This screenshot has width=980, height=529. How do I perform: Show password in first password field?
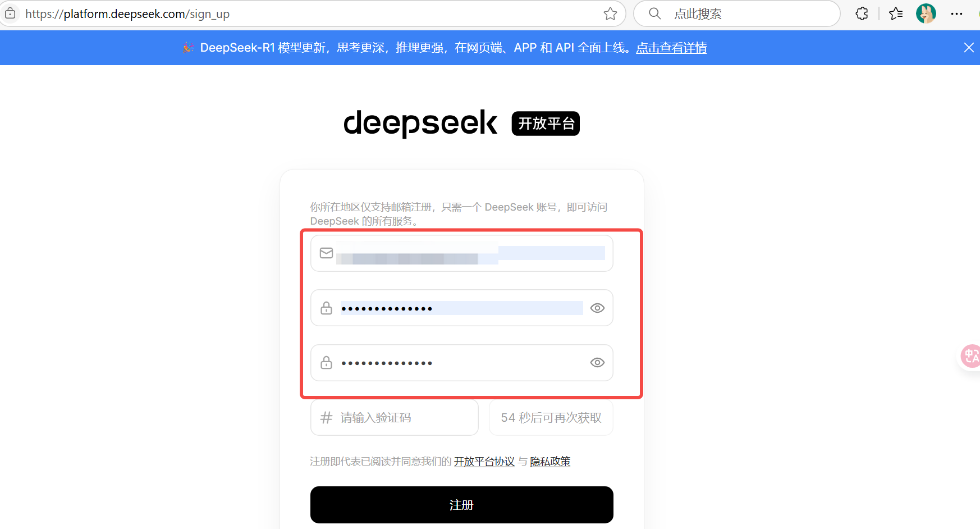[597, 308]
